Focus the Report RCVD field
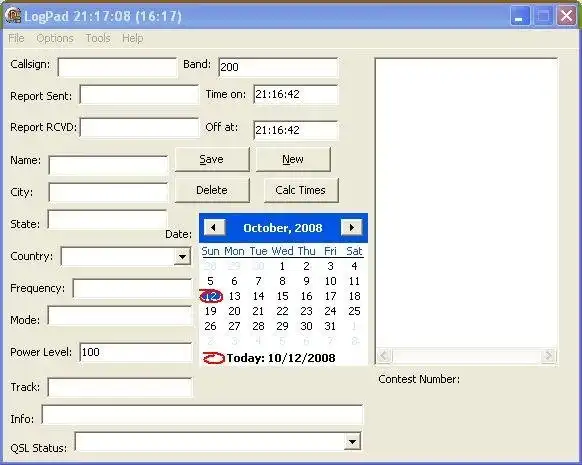582x465 pixels. click(x=139, y=128)
